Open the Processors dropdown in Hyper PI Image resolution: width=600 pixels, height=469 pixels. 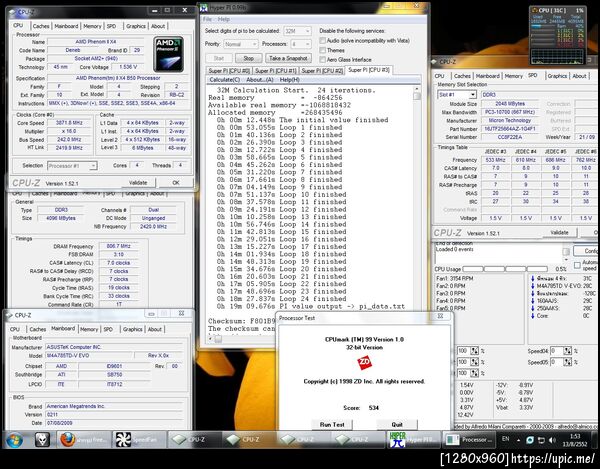pyautogui.click(x=301, y=44)
